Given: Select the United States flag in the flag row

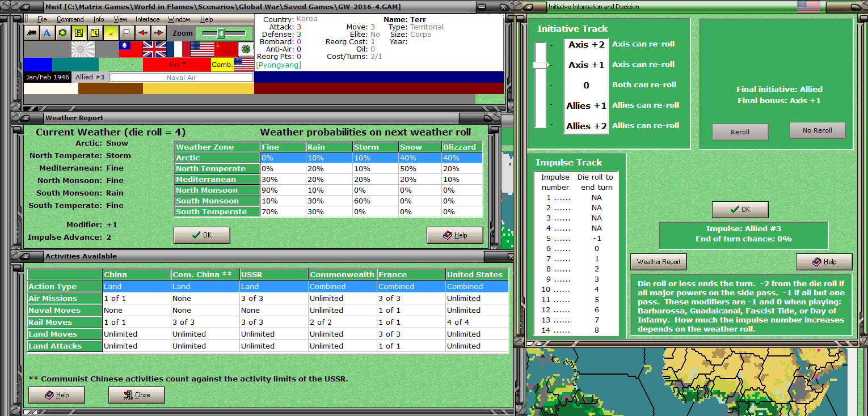Looking at the screenshot, I should pos(202,49).
